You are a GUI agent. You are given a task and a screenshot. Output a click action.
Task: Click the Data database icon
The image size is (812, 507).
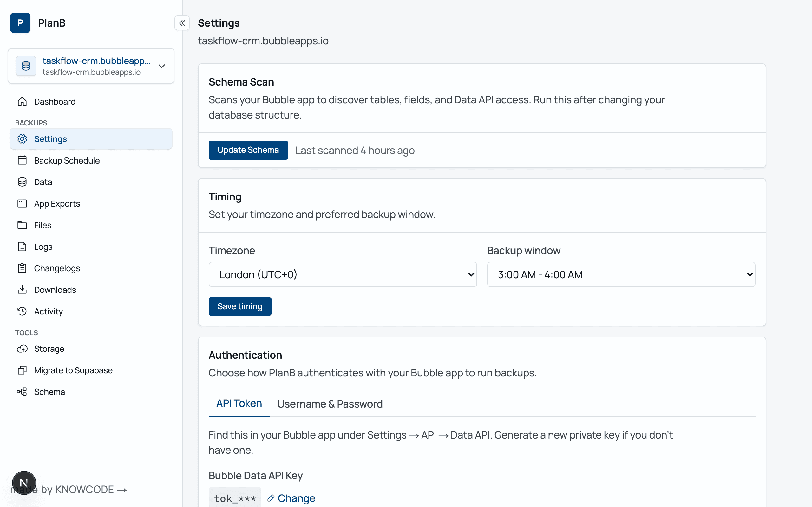tap(22, 182)
